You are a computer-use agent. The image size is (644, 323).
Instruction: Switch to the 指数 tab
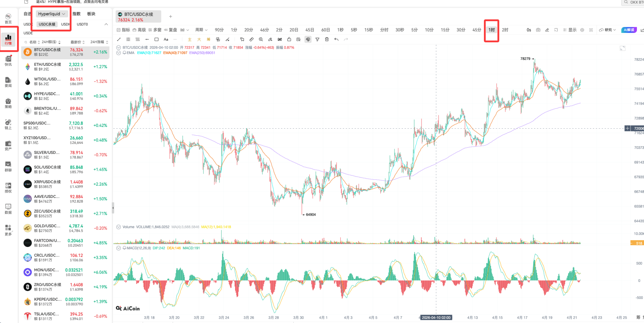(x=76, y=13)
